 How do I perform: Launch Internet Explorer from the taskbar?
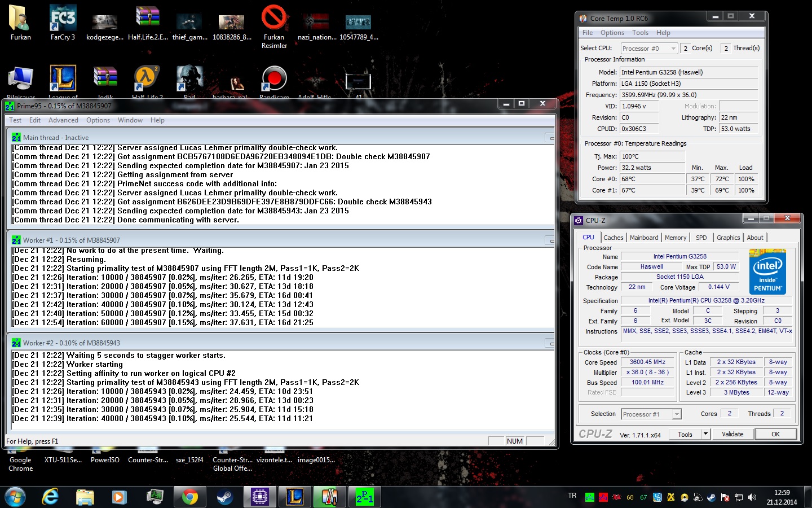point(51,497)
